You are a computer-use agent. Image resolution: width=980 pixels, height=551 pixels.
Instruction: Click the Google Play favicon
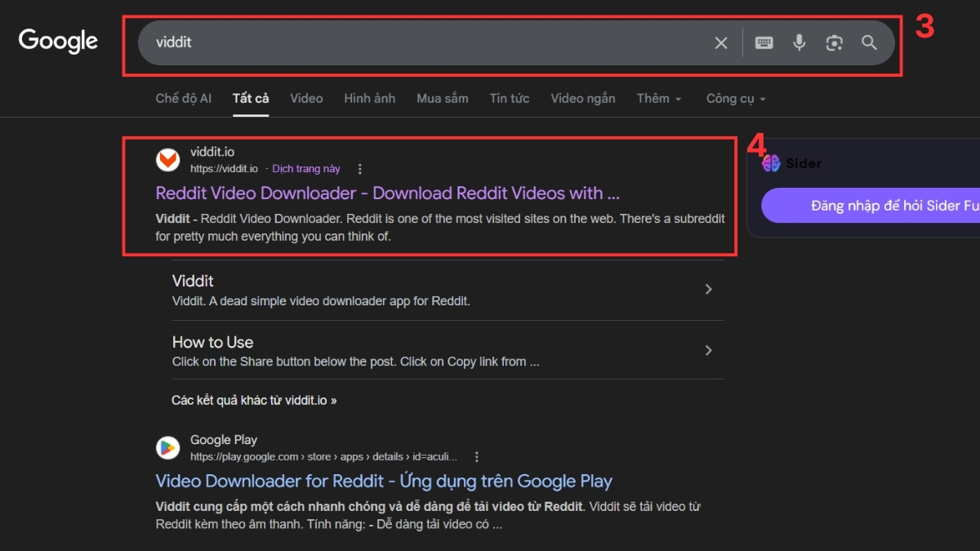(167, 447)
